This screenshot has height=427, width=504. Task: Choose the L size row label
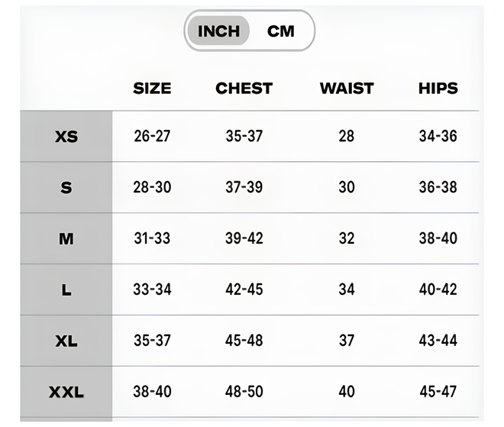point(66,290)
